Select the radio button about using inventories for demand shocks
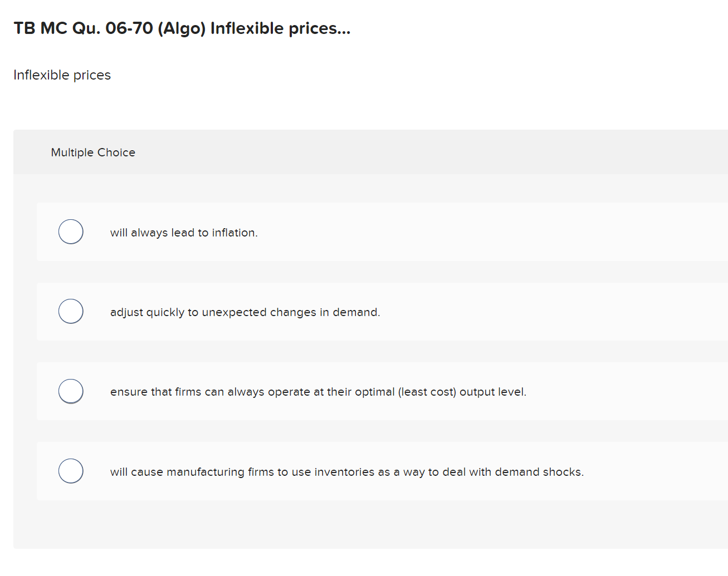The width and height of the screenshot is (728, 576). pos(71,471)
